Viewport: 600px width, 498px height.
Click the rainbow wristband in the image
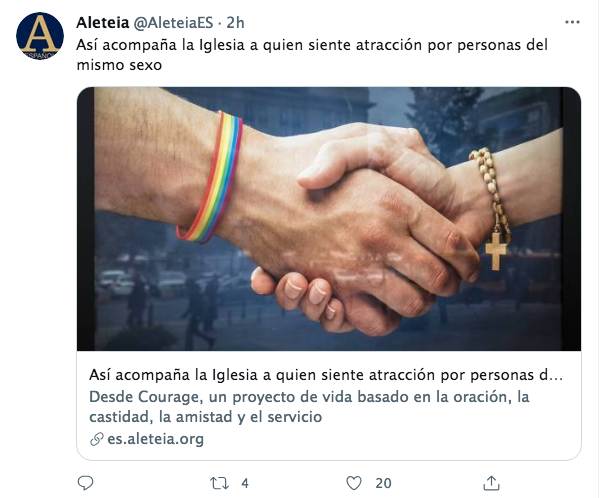pyautogui.click(x=210, y=178)
